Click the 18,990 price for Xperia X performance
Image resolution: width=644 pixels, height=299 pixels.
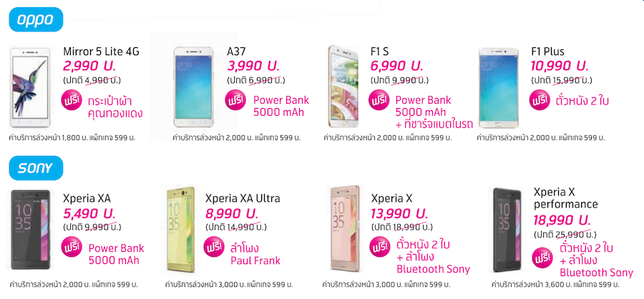[562, 220]
